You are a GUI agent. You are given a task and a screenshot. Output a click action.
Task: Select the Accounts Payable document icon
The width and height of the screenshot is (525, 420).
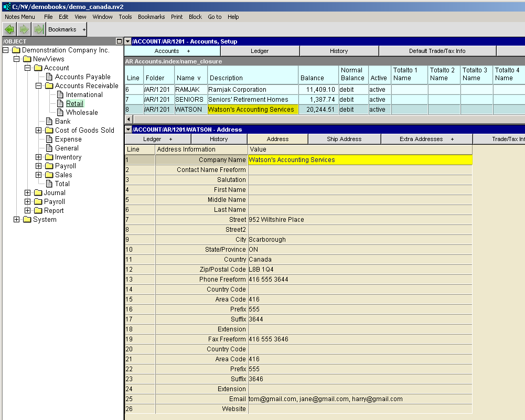(x=49, y=77)
